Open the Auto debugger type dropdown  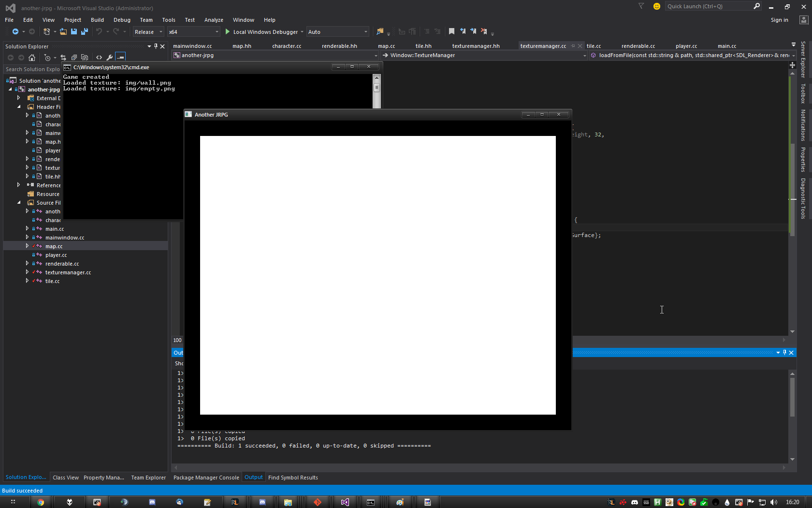pos(338,32)
